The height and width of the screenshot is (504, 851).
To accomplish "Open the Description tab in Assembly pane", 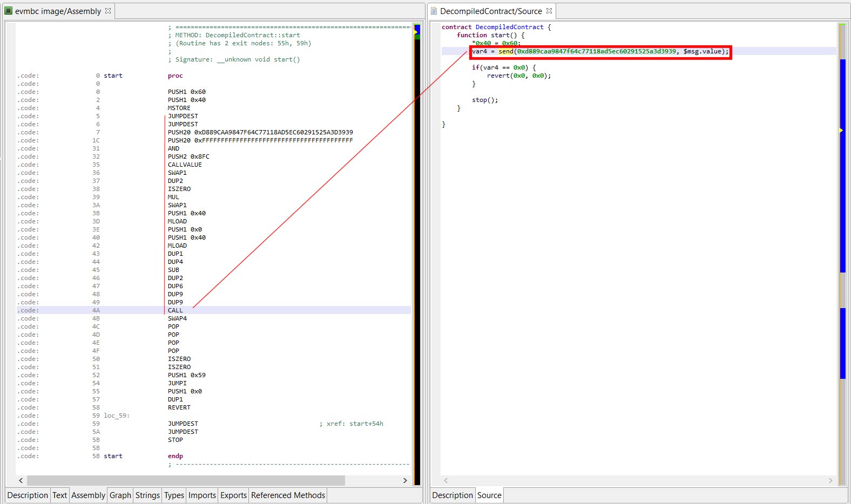I will [x=28, y=495].
